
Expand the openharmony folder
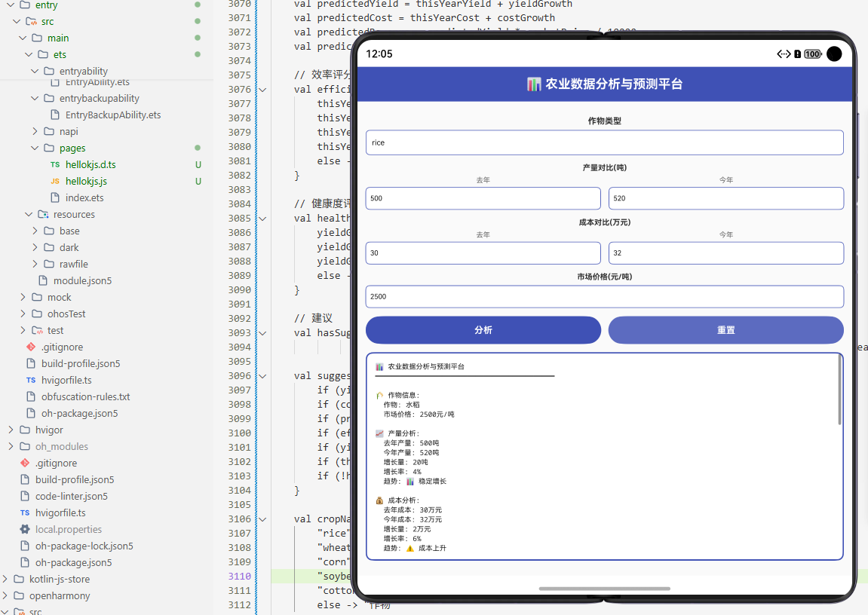(5, 596)
